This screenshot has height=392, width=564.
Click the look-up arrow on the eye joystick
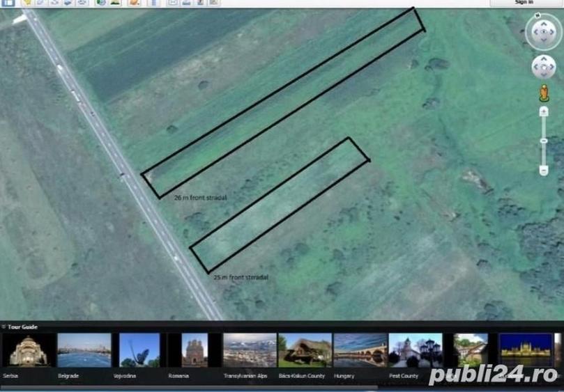click(544, 24)
